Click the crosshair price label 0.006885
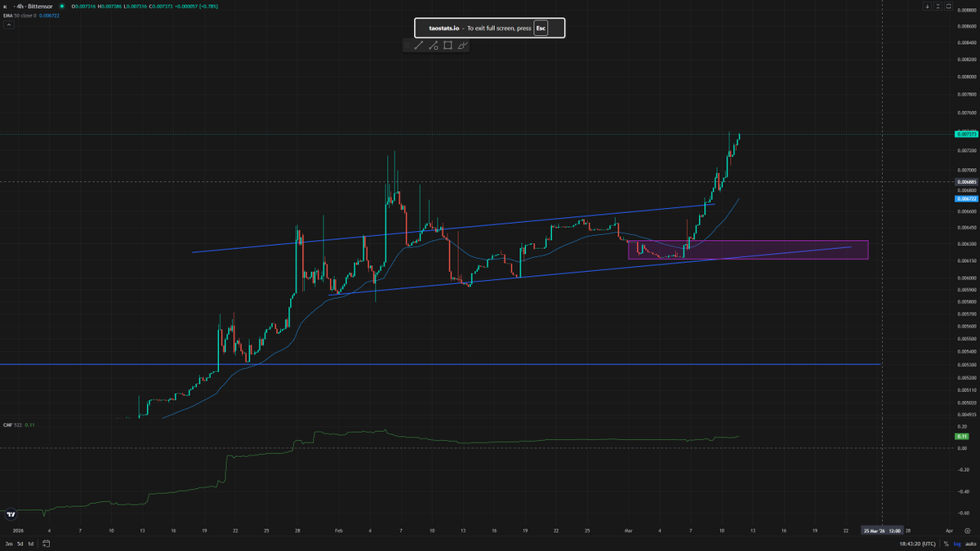The image size is (980, 551). 965,181
